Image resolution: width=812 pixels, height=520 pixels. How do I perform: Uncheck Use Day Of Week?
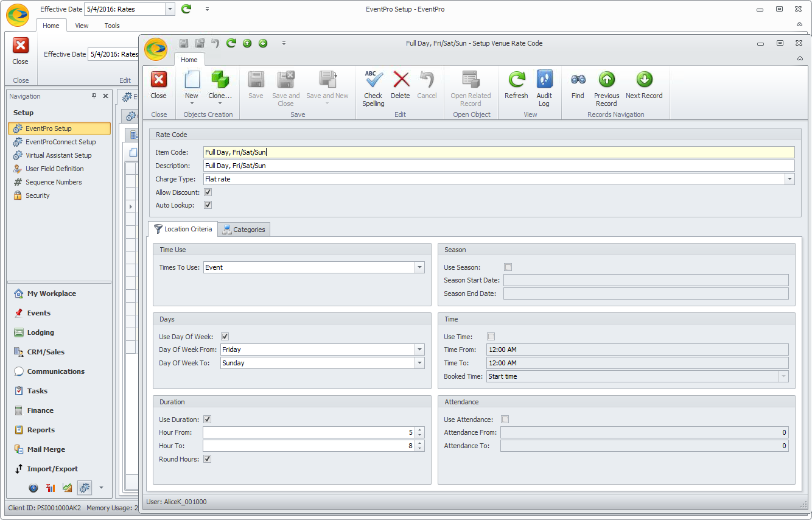click(x=225, y=337)
